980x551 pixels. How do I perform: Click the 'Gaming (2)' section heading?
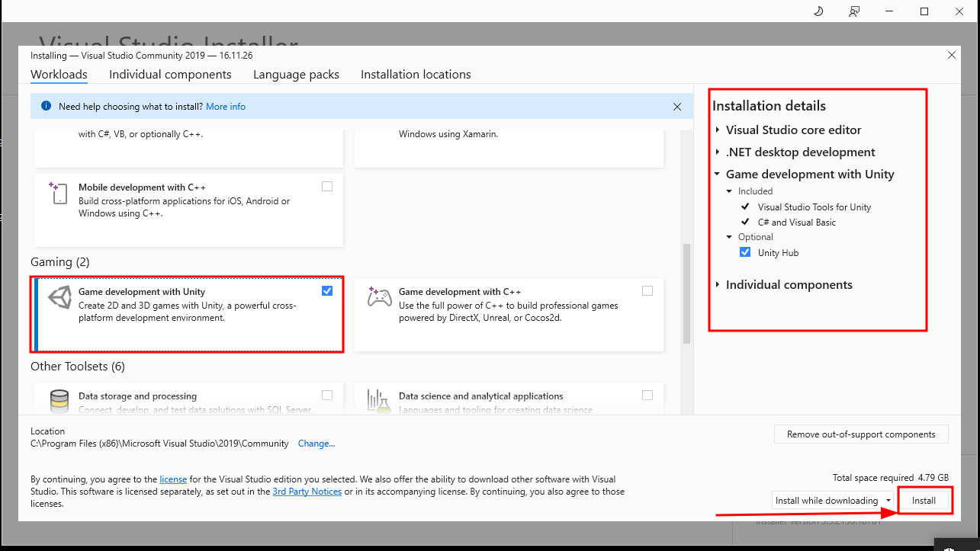click(x=60, y=262)
